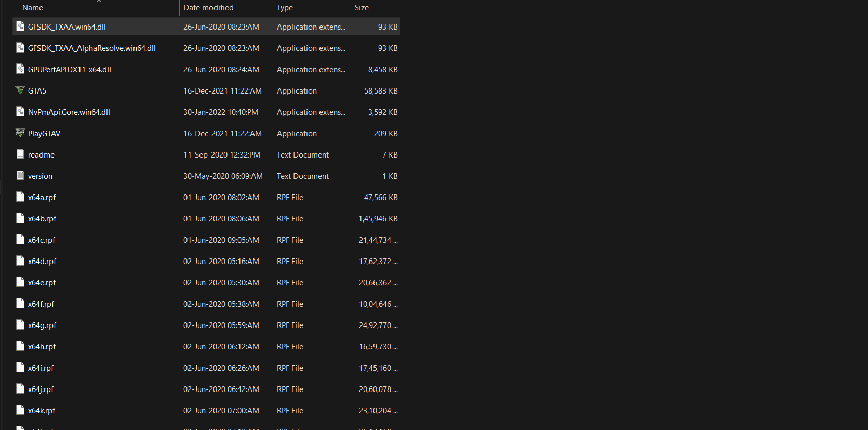Select the x64c.rpf file name

click(x=42, y=240)
